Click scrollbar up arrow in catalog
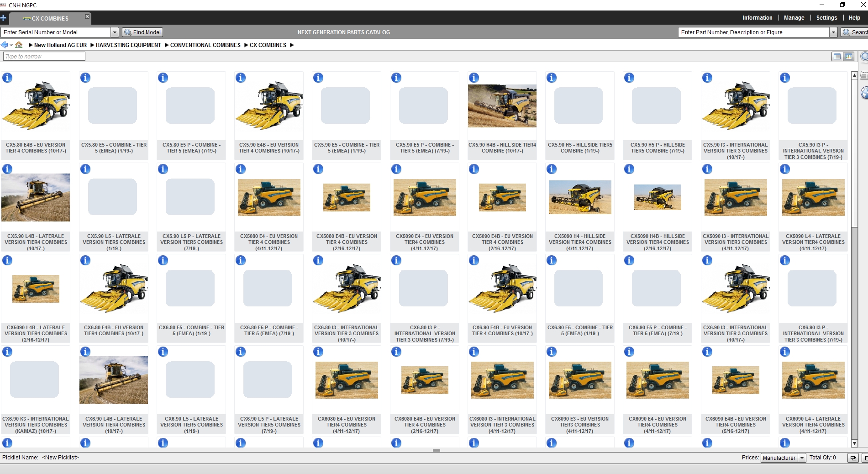This screenshot has height=474, width=868. click(x=854, y=75)
